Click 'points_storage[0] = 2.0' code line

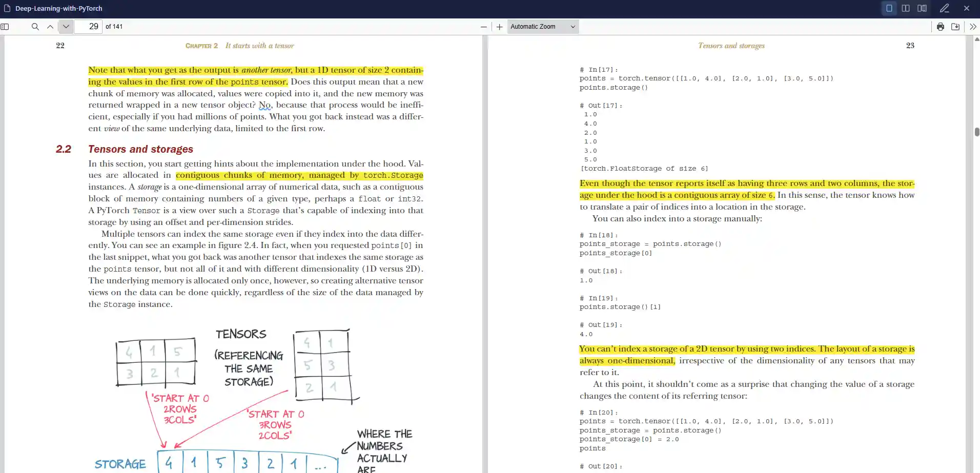coord(629,439)
